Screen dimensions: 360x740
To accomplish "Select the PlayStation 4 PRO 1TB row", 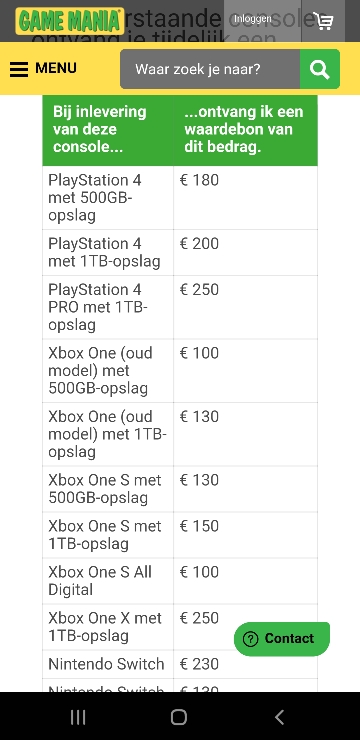I will coord(180,307).
